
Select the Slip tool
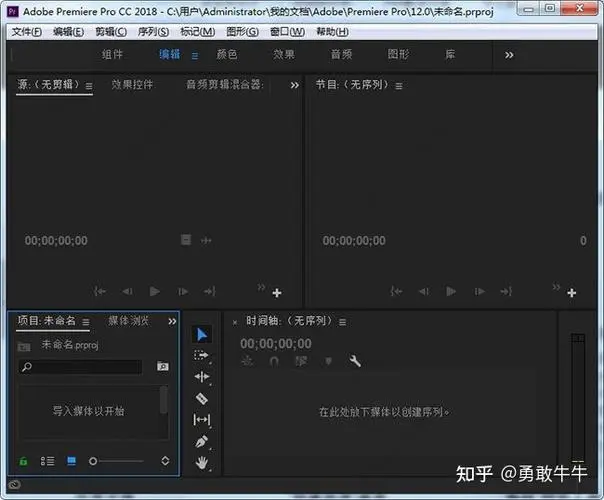pos(201,419)
